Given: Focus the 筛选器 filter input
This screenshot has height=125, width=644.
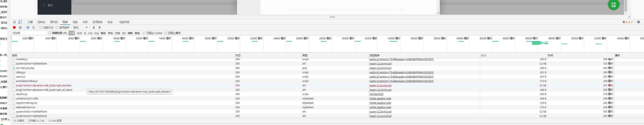Looking at the screenshot, I should click(29, 33).
